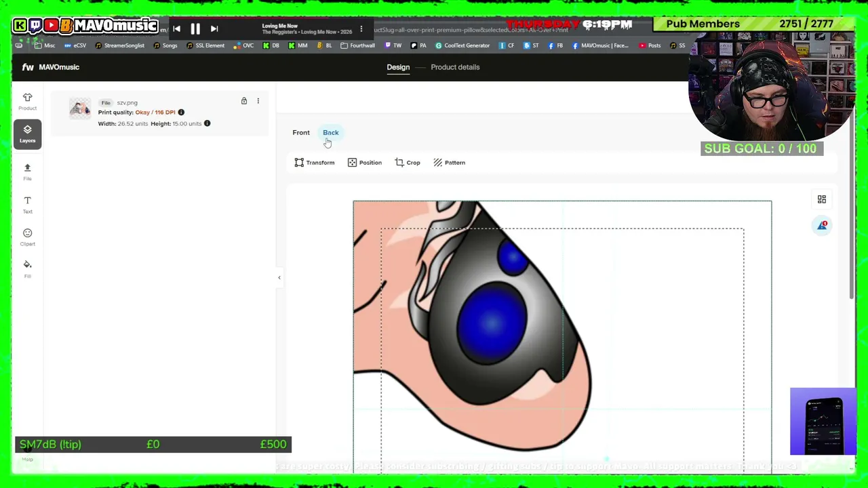Pause the Loving Me Now track
The image size is (868, 488).
pos(195,28)
